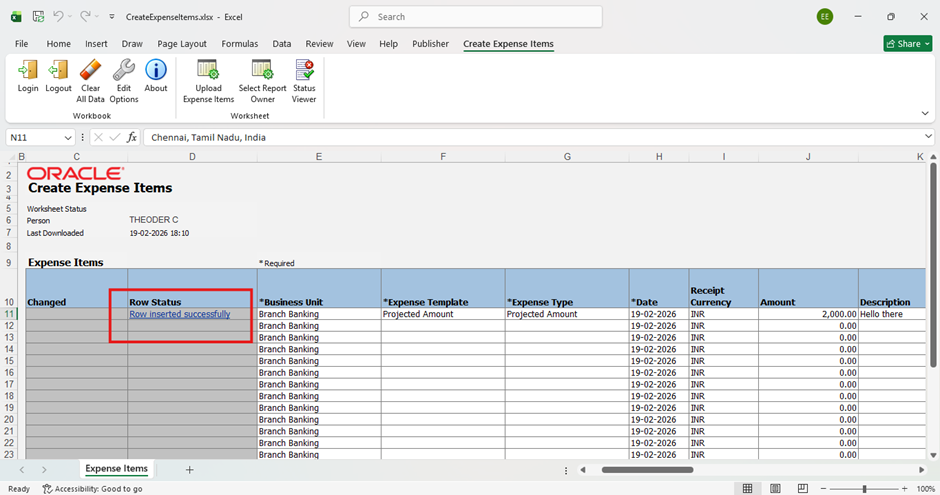Screen dimensions: 940x495
Task: Click next sheet navigation arrow
Action: [x=44, y=470]
